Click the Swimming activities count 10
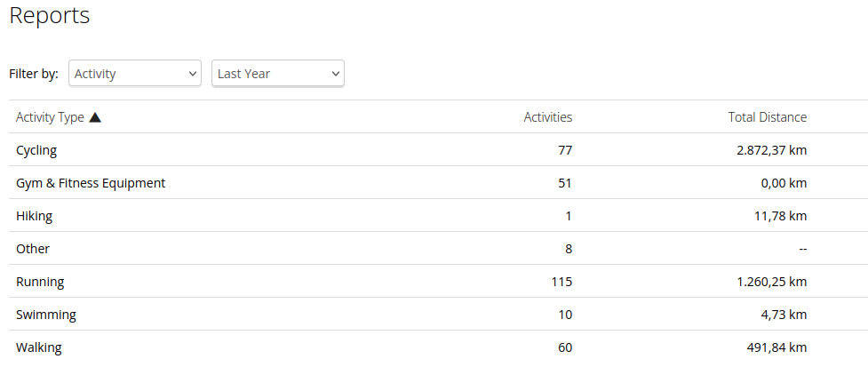Viewport: 868px width, 375px height. [x=564, y=315]
